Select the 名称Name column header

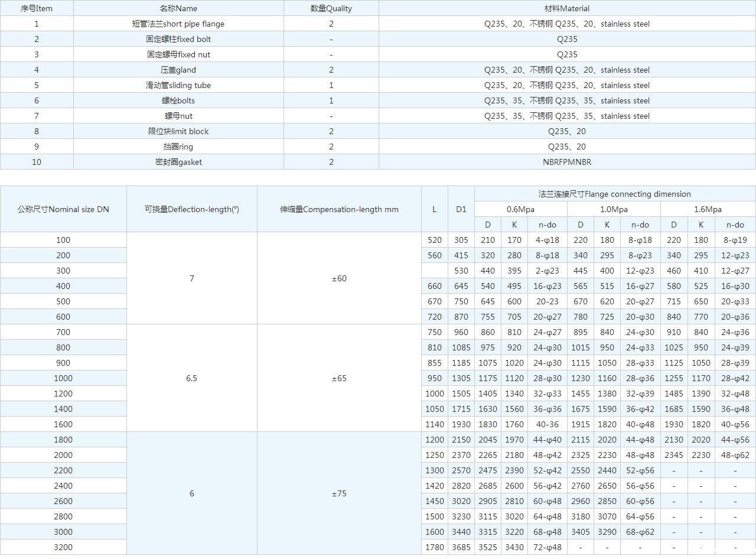pyautogui.click(x=178, y=8)
